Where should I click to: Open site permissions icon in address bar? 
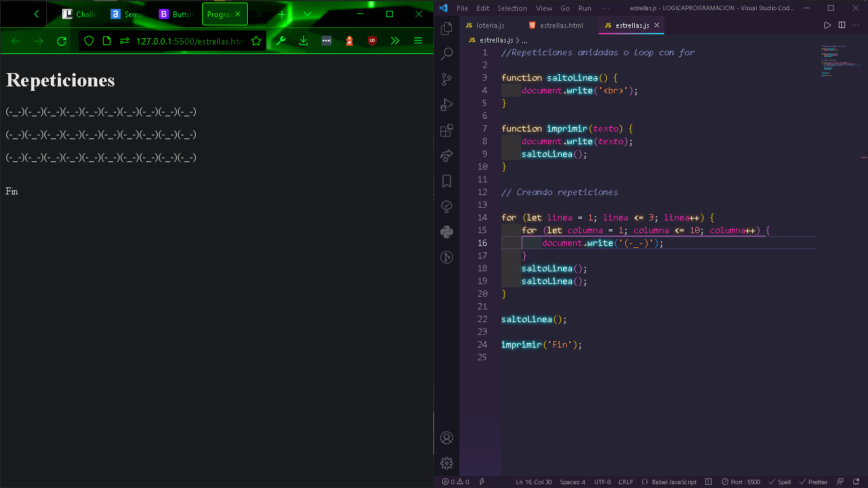125,41
